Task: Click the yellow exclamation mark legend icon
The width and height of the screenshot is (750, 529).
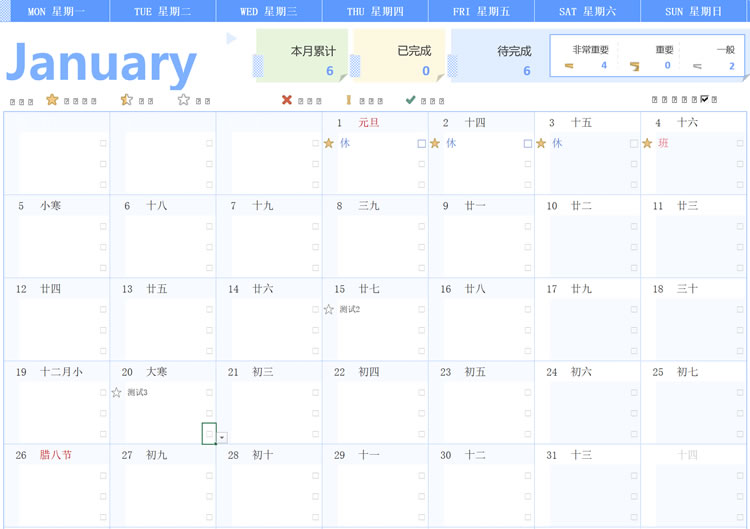Action: tap(349, 99)
